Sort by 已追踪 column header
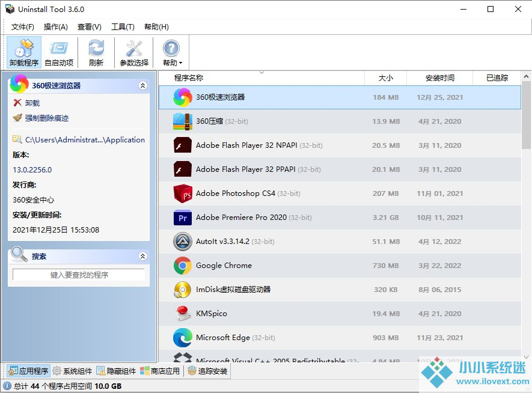Viewport: 532px width, 393px height. point(497,78)
